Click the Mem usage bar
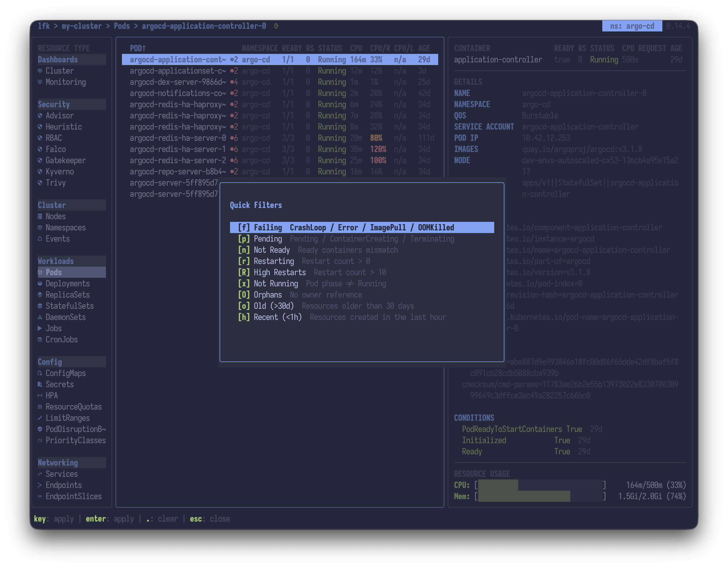Image resolution: width=728 pixels, height=569 pixels. tap(540, 496)
